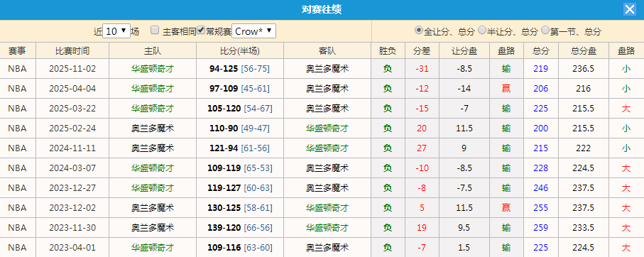Click score 105-120 of 2025-03-22 game
This screenshot has height=257, width=644.
click(x=224, y=109)
